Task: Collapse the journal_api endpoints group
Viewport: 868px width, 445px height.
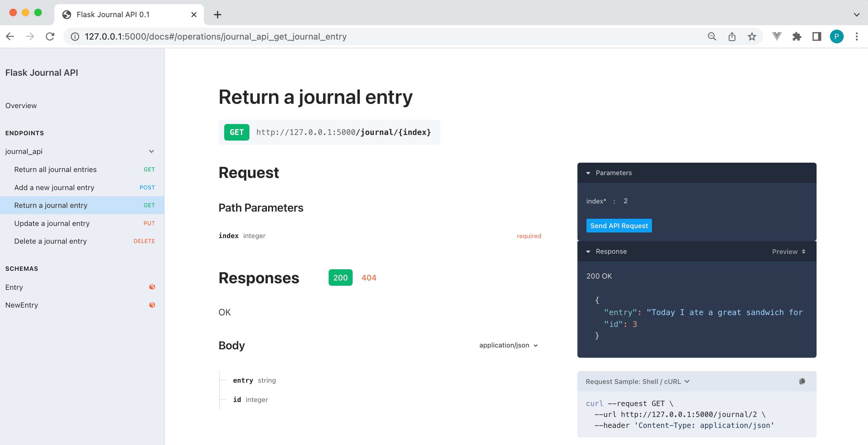Action: click(151, 151)
